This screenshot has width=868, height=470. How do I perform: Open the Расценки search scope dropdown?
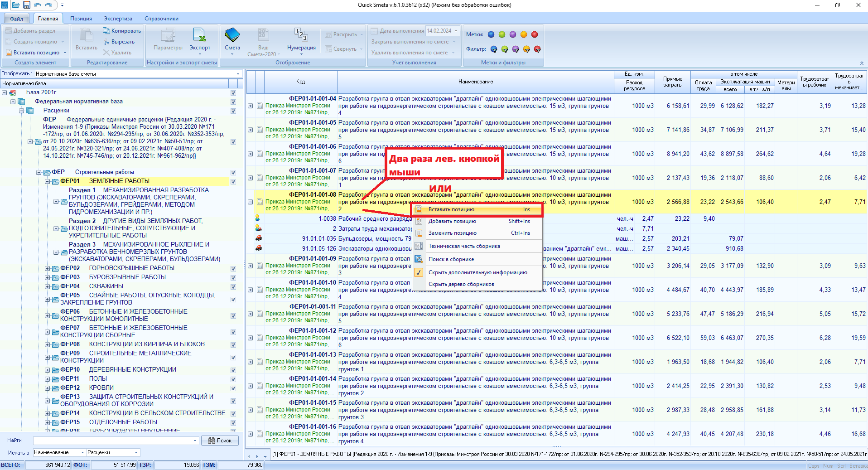[x=136, y=452]
